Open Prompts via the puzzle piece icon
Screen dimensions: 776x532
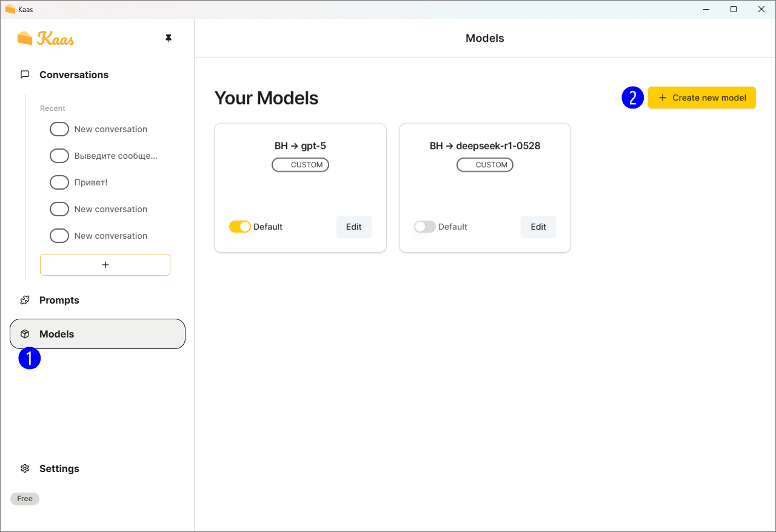tap(24, 299)
